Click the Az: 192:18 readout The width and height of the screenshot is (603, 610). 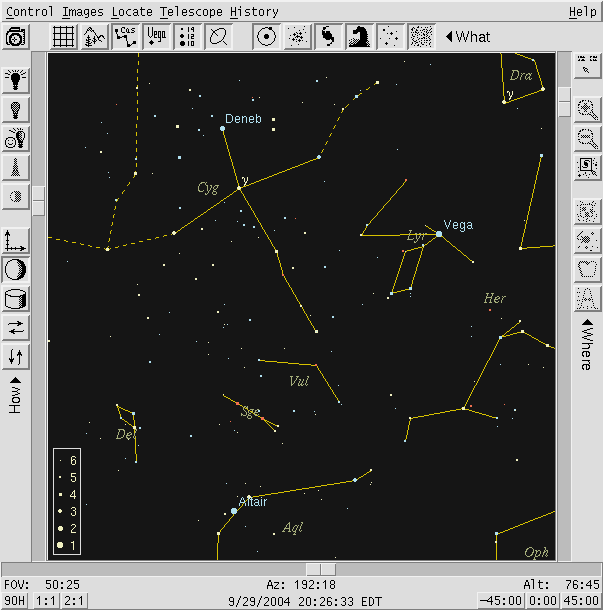(x=301, y=585)
